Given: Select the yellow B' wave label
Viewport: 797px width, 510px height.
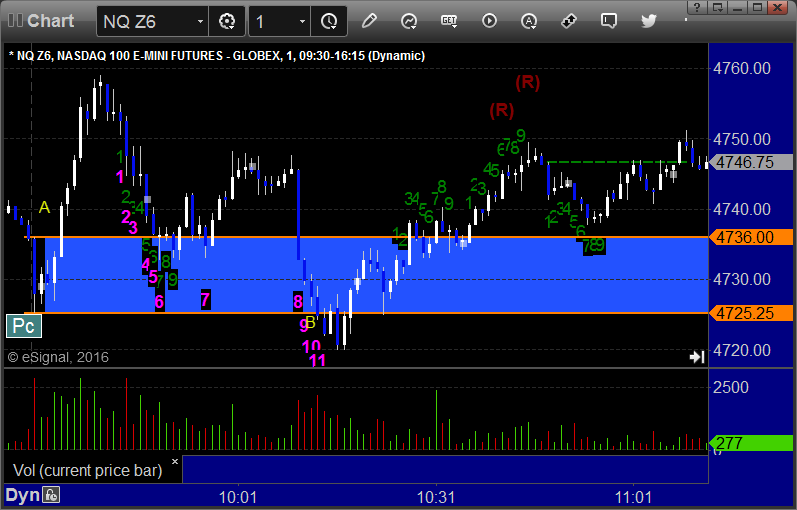Looking at the screenshot, I should 312,322.
